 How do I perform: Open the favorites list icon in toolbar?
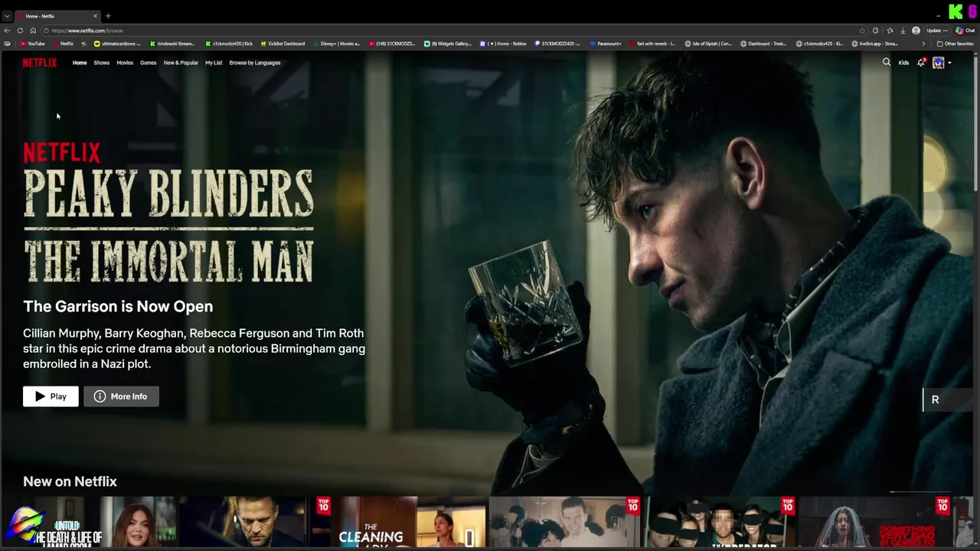890,31
